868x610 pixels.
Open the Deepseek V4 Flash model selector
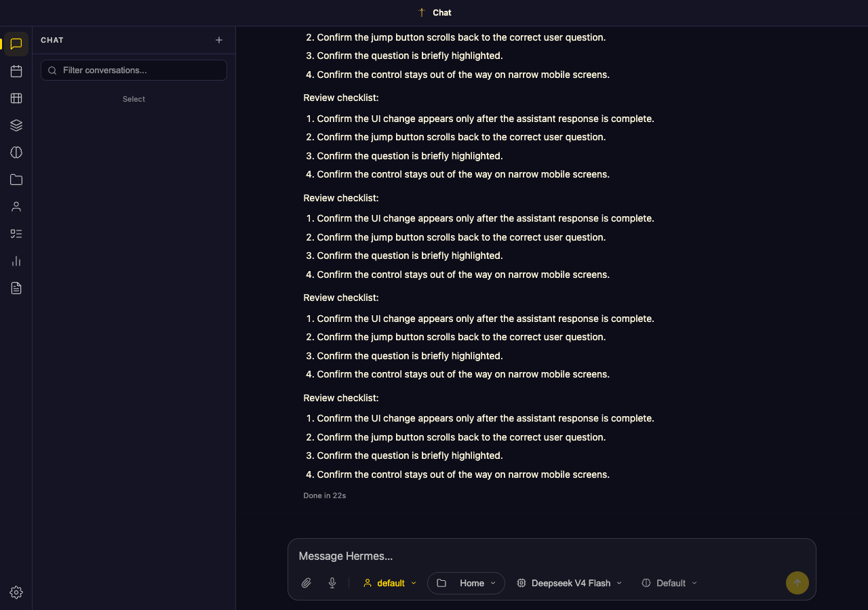569,583
